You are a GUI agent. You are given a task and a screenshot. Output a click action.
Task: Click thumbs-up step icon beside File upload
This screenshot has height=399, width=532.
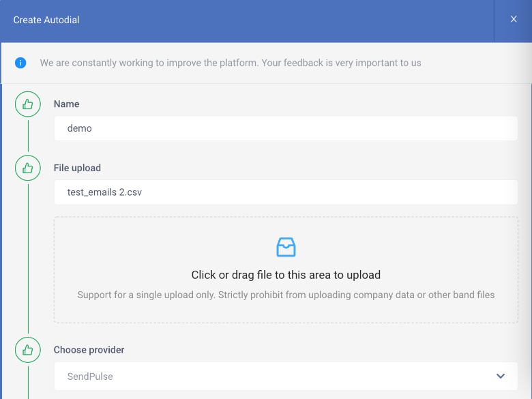pos(28,168)
